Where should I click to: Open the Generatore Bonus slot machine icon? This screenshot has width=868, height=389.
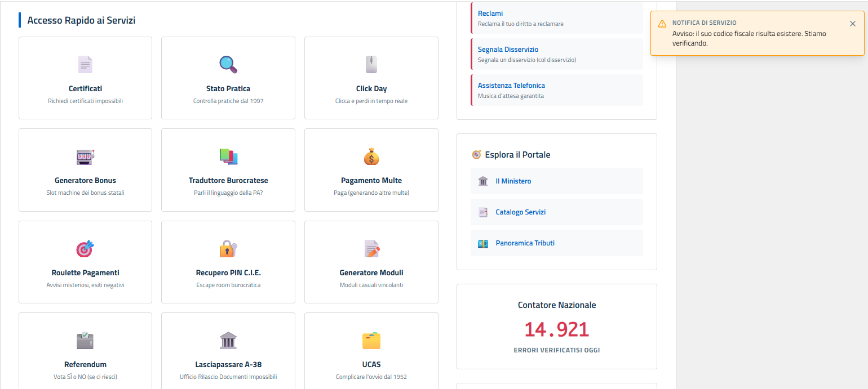85,157
